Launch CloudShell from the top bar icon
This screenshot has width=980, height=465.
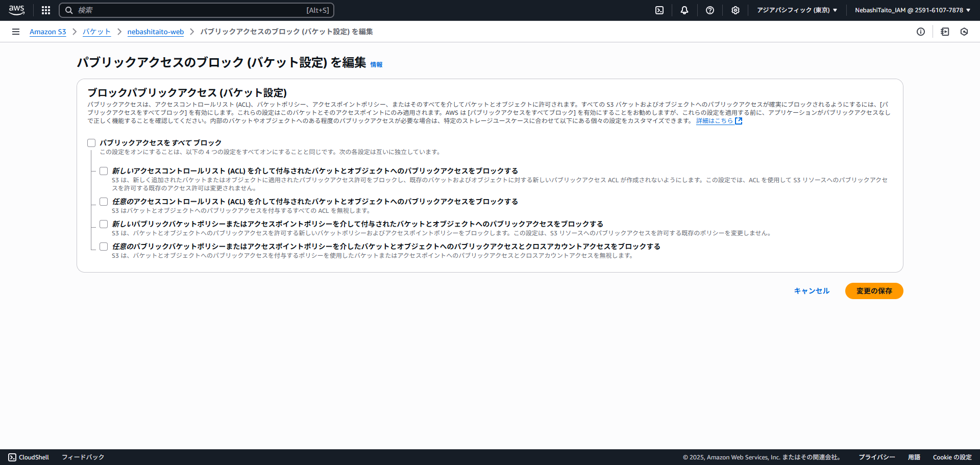pos(659,10)
